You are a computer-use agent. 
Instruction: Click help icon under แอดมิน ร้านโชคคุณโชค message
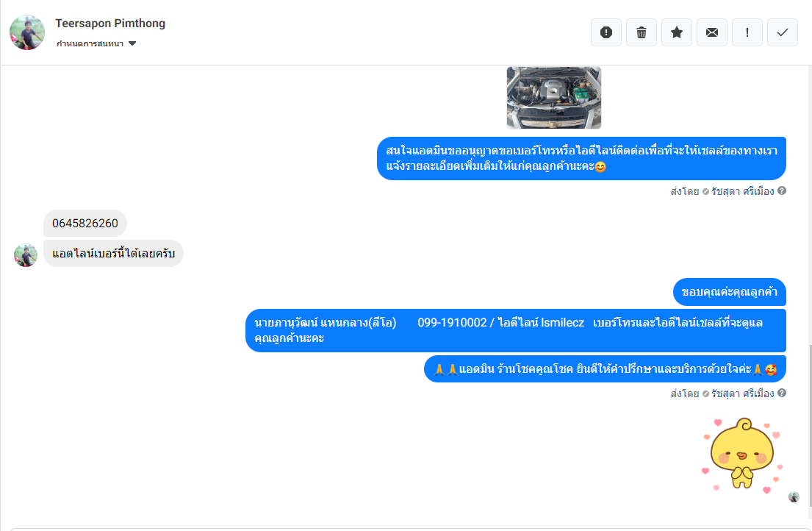[782, 393]
